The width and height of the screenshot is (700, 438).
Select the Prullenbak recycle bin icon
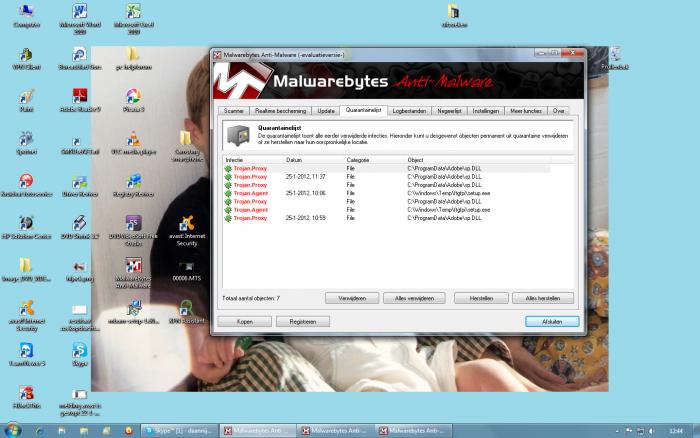point(615,58)
